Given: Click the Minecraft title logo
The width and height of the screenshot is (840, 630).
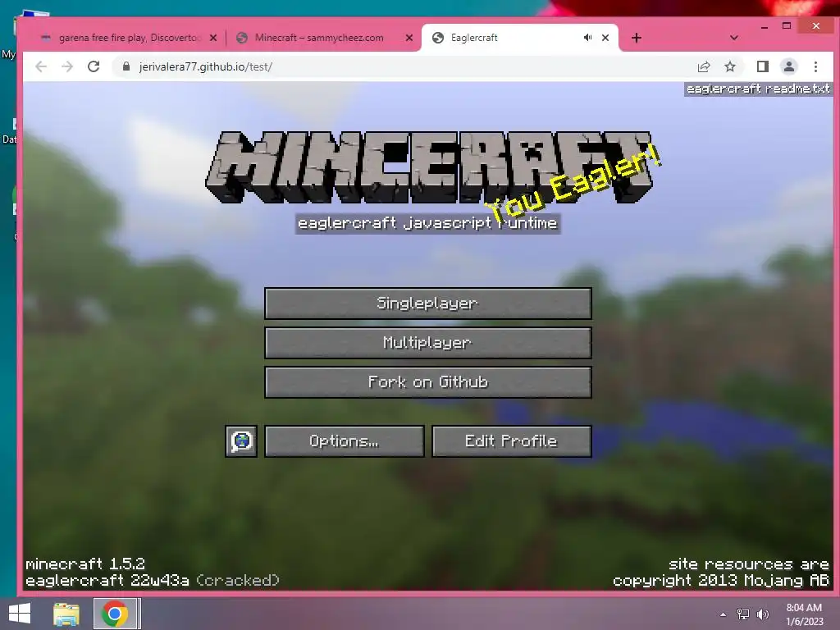Looking at the screenshot, I should tap(428, 167).
